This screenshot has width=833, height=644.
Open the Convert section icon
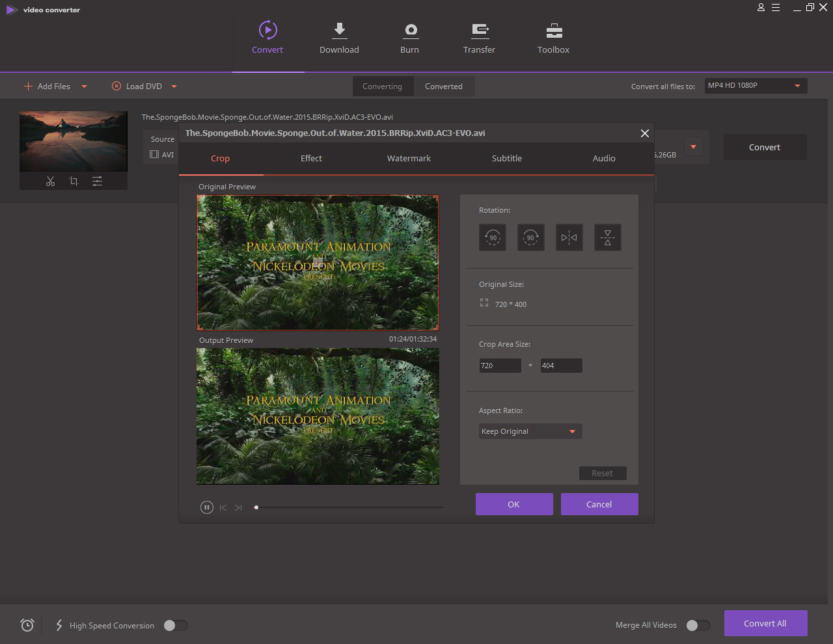point(267,31)
